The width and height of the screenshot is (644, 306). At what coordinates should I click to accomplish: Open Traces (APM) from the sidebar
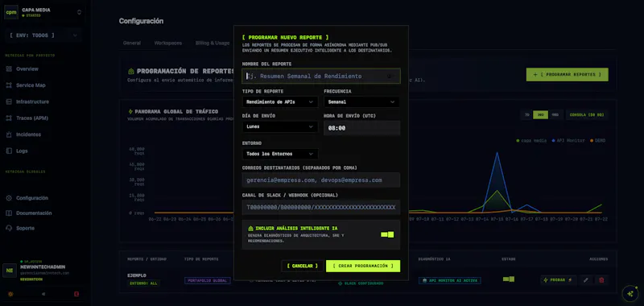tap(32, 118)
